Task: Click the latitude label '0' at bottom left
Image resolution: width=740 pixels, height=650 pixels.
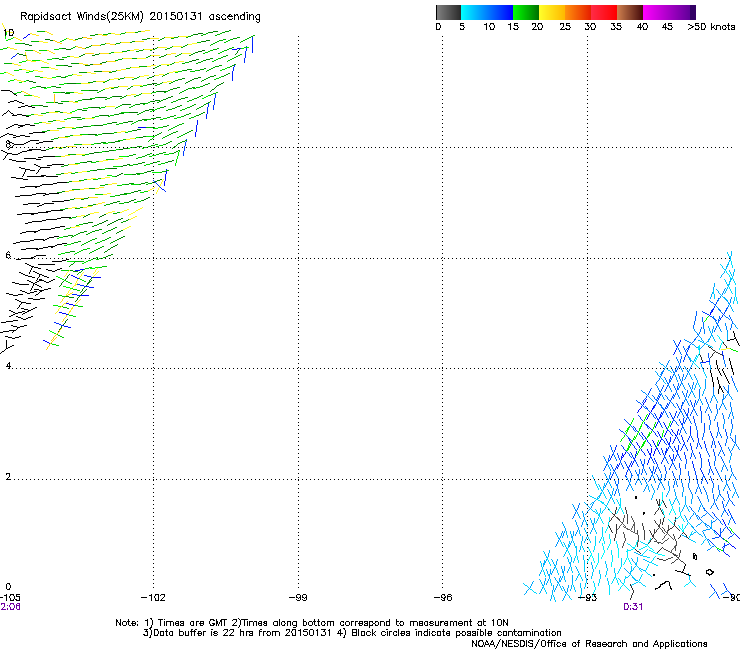Action: pyautogui.click(x=8, y=587)
